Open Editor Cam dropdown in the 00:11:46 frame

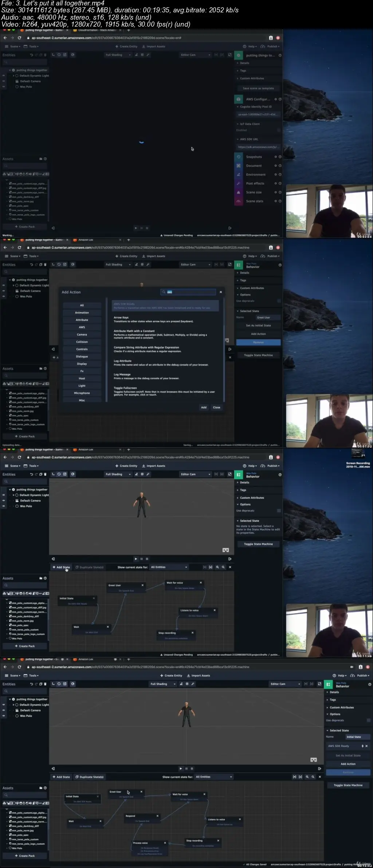click(196, 474)
